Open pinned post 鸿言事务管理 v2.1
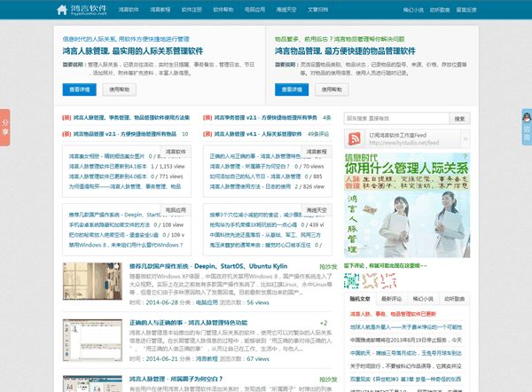532x392 pixels. [265, 118]
